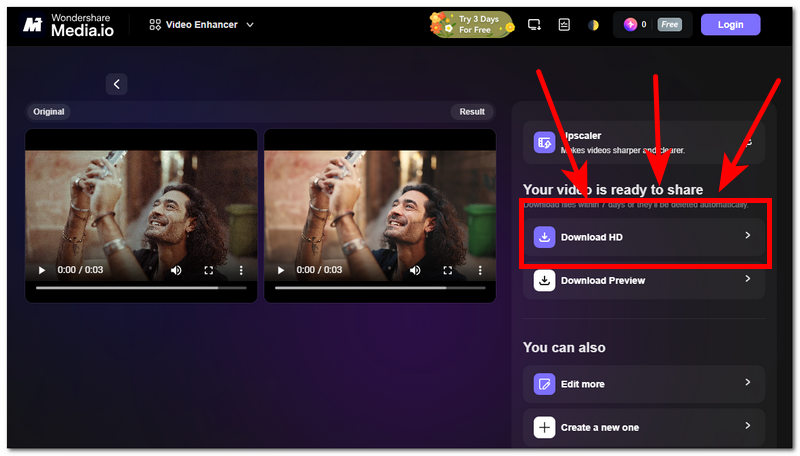Click the 'Your video is ready to share' heading
This screenshot has height=456, width=800.
(613, 190)
